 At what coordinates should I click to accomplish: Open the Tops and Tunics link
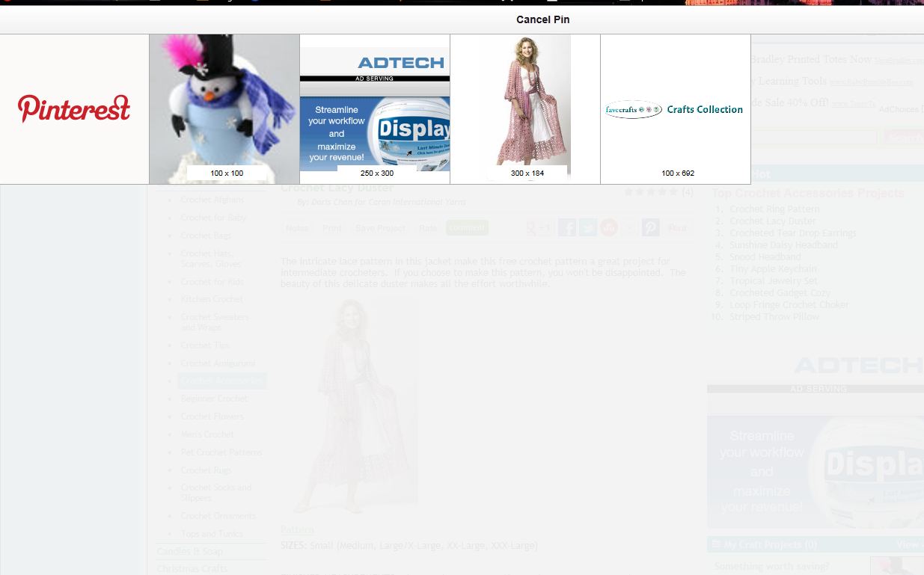(212, 534)
